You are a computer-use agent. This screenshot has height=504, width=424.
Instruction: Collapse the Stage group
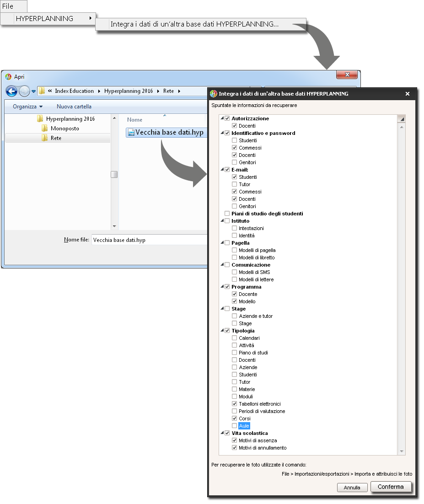click(222, 309)
